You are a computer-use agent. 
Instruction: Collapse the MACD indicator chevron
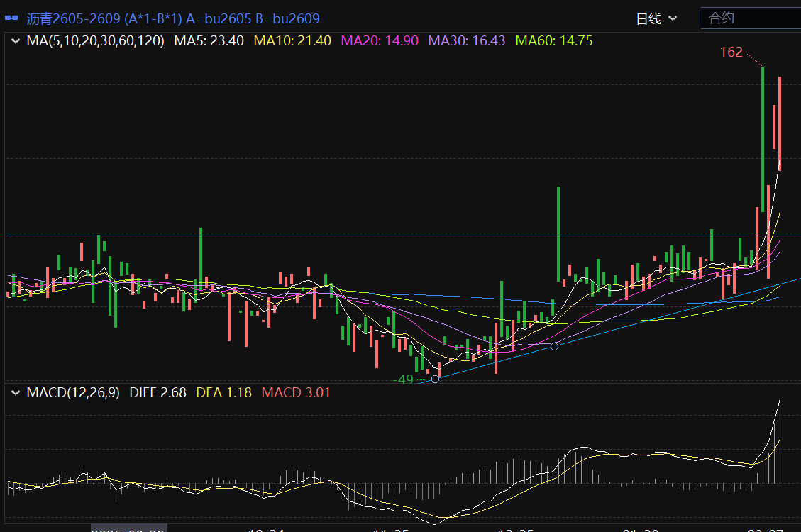point(15,392)
